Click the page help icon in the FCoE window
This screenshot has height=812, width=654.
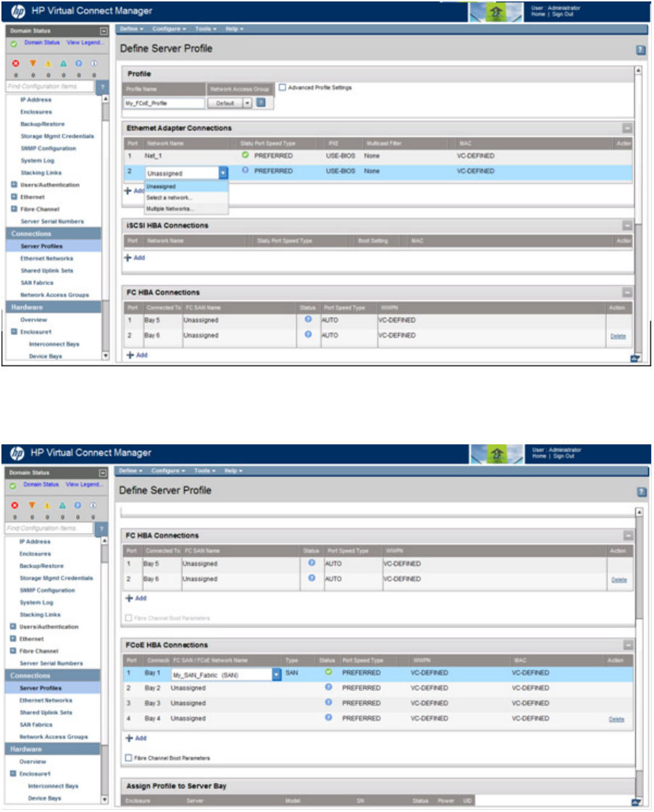coord(642,492)
